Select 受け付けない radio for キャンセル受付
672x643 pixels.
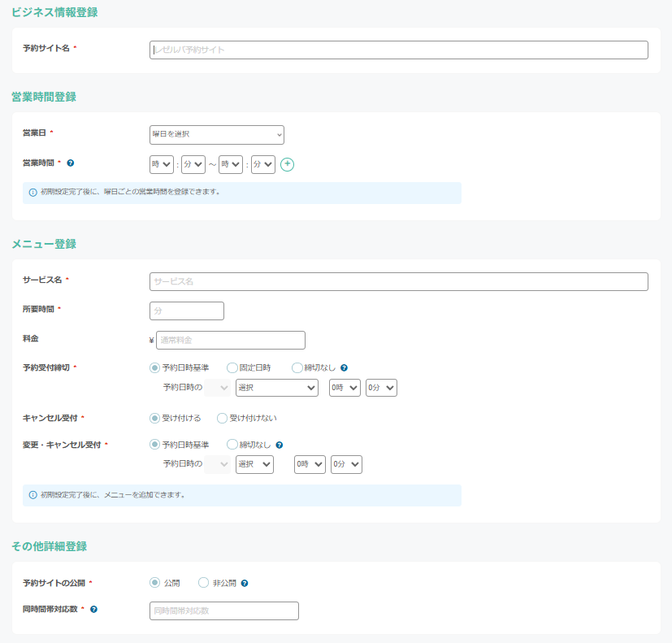pyautogui.click(x=223, y=418)
